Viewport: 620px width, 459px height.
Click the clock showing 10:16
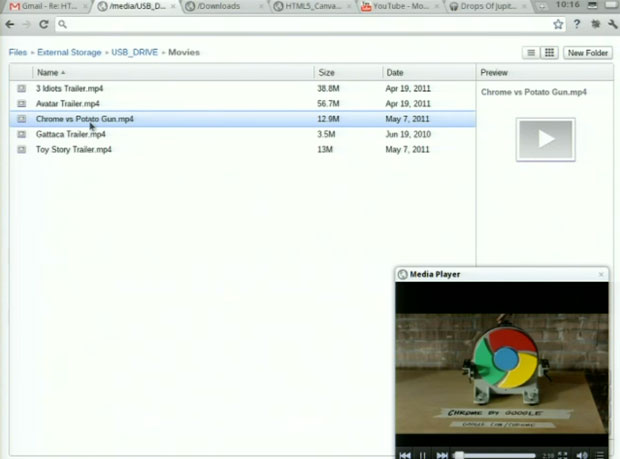(568, 5)
